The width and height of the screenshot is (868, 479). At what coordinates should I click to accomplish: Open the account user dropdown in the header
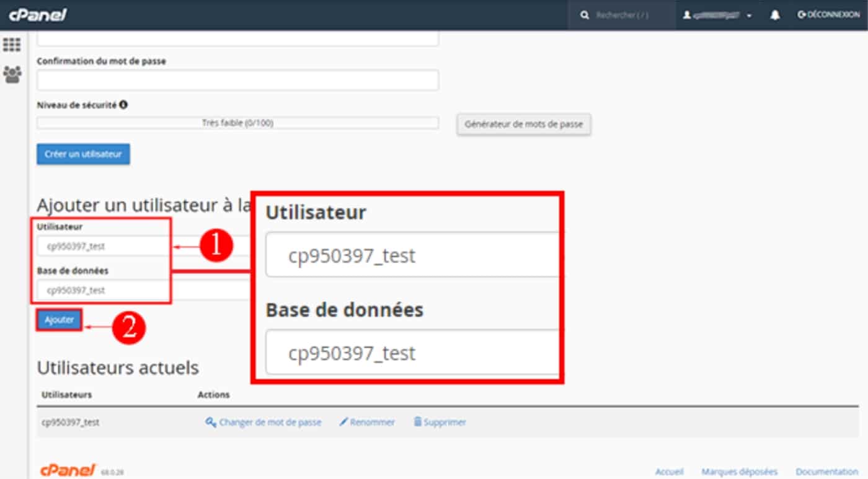tap(717, 15)
